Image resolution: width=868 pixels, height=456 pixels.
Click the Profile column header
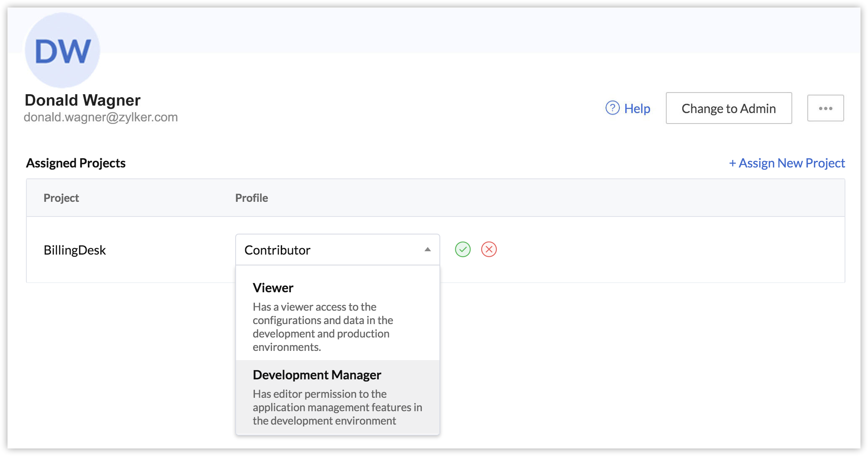coord(251,198)
